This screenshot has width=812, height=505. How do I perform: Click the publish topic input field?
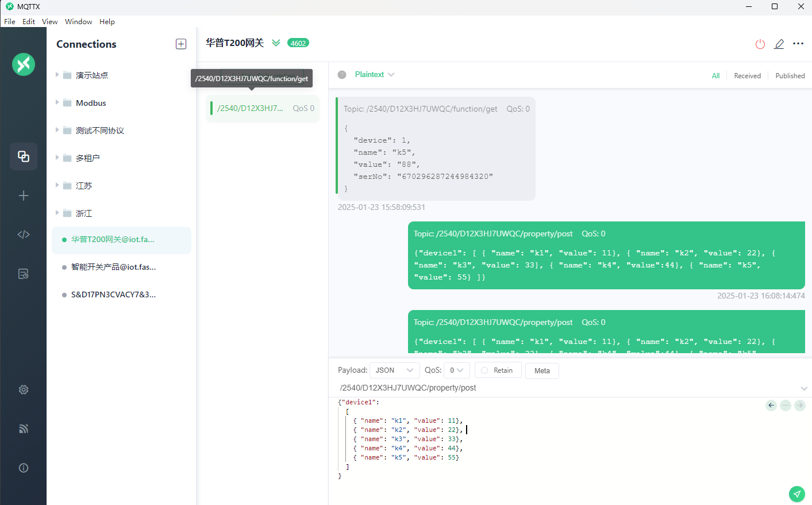pos(566,388)
